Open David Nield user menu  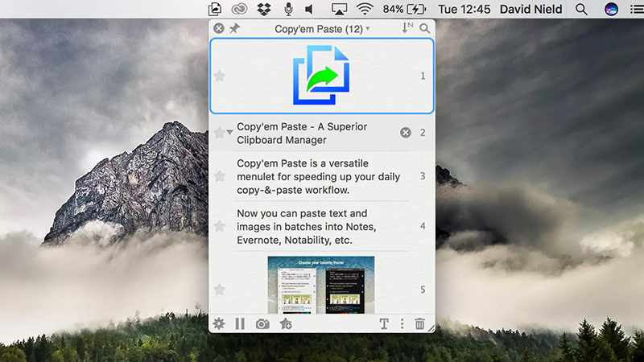(530, 9)
